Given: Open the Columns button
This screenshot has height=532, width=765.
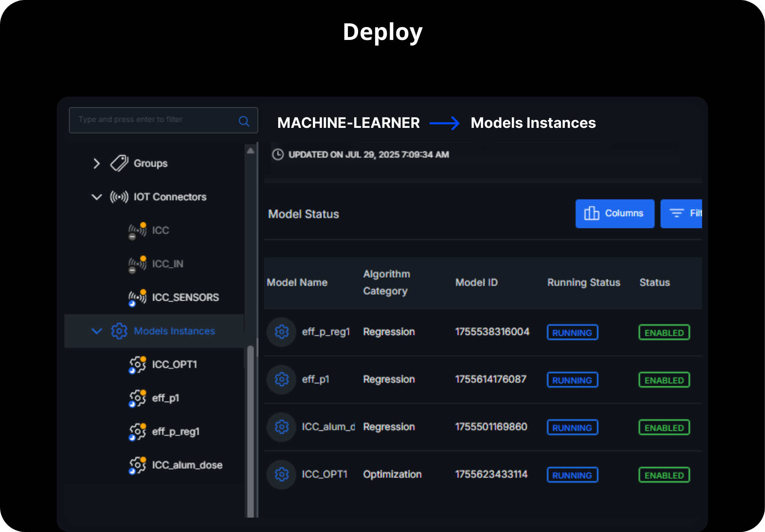Looking at the screenshot, I should 615,213.
